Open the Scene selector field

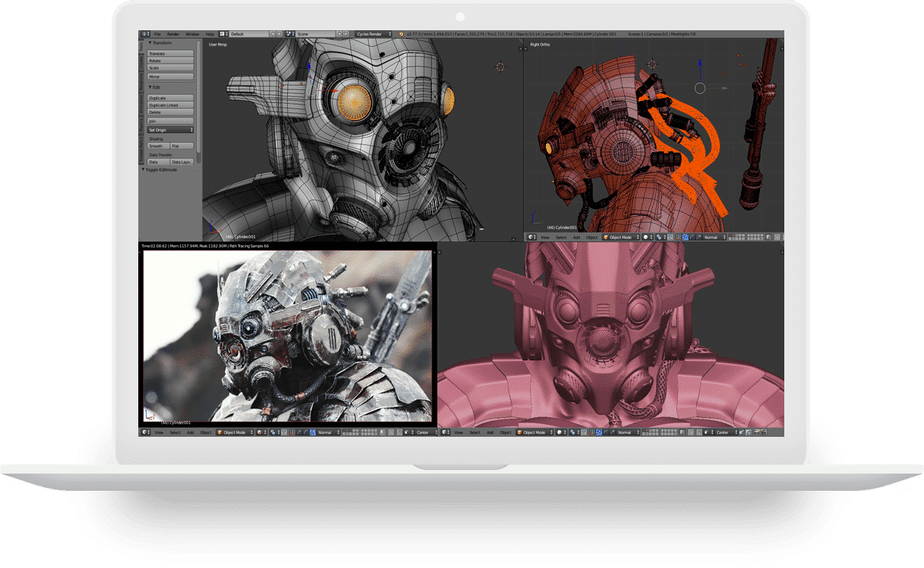pos(315,34)
